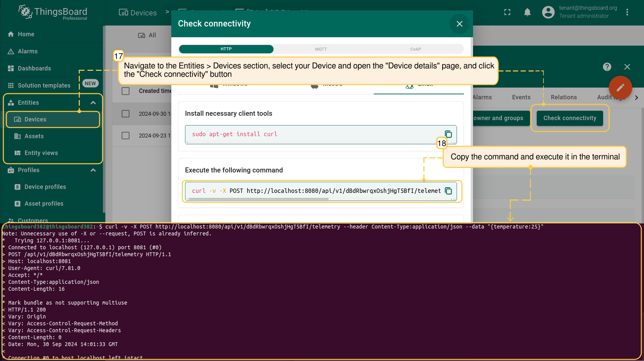This screenshot has width=644, height=361.
Task: Collapse the Profiles menu section
Action: pos(93,170)
